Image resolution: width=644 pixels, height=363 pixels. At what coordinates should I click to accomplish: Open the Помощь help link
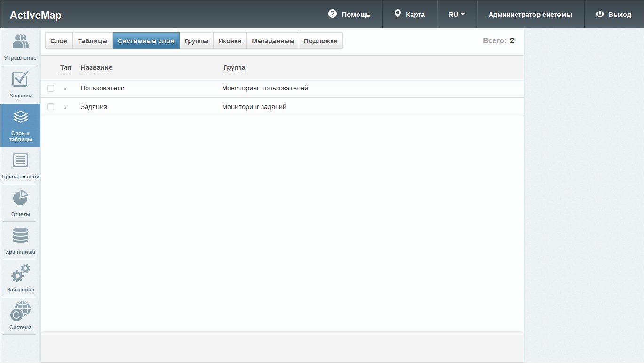click(x=349, y=15)
